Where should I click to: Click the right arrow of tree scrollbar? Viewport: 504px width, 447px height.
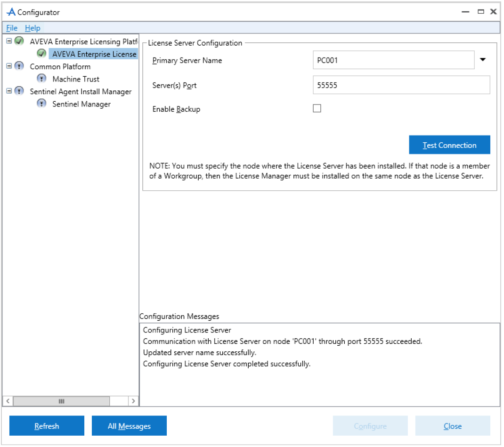click(x=133, y=402)
